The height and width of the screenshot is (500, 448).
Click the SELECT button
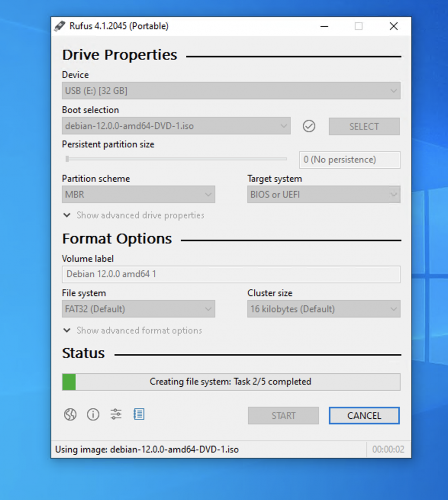pos(364,126)
